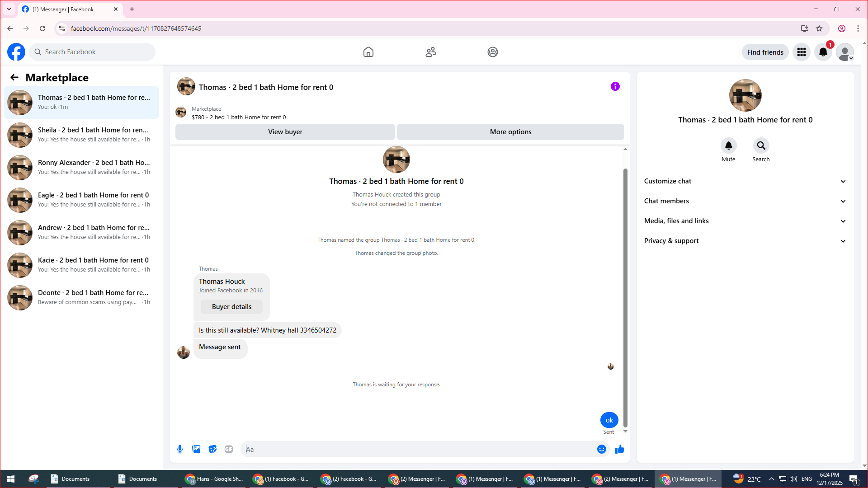
Task: Search in conversation using magnifier icon
Action: pos(761,146)
